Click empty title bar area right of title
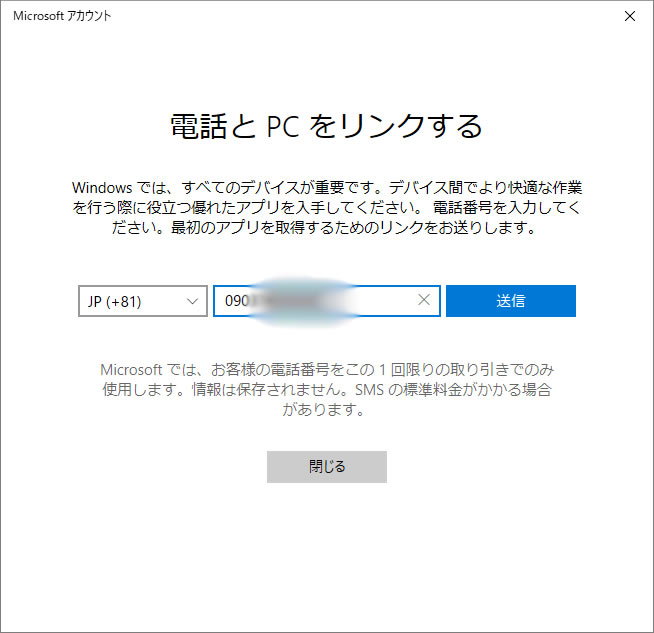Viewport: 654px width, 633px height. tap(350, 16)
